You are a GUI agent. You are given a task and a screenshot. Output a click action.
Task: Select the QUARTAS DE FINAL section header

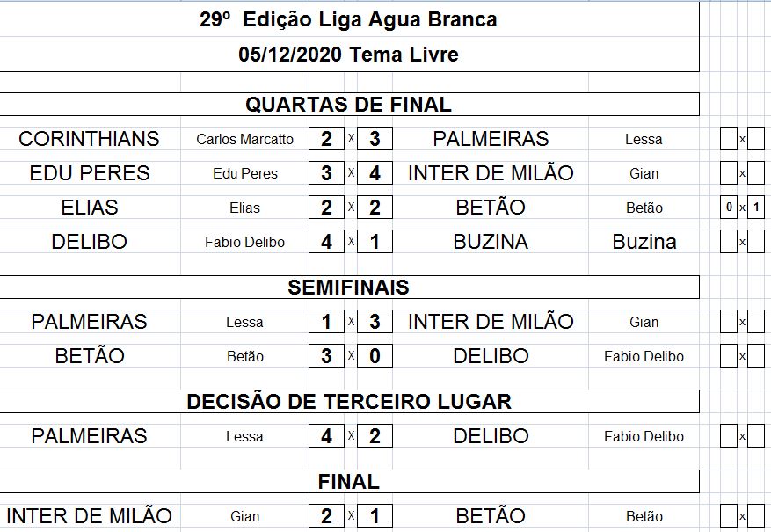(348, 105)
